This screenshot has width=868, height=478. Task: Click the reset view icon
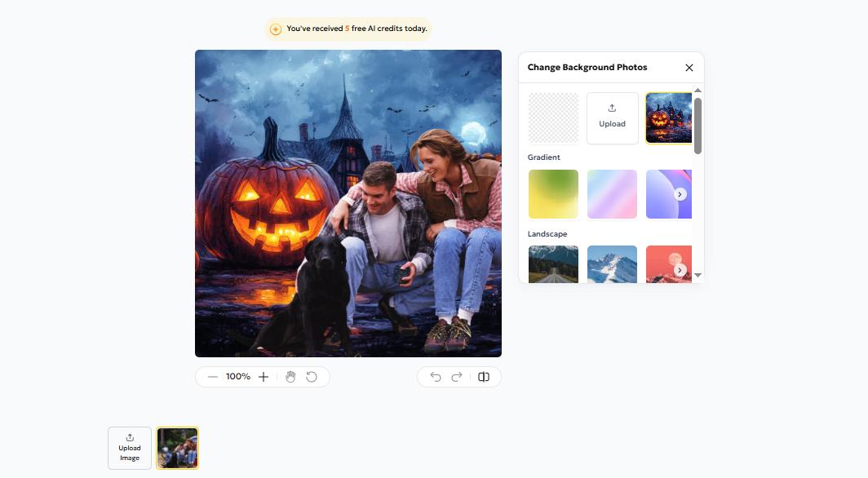point(312,376)
